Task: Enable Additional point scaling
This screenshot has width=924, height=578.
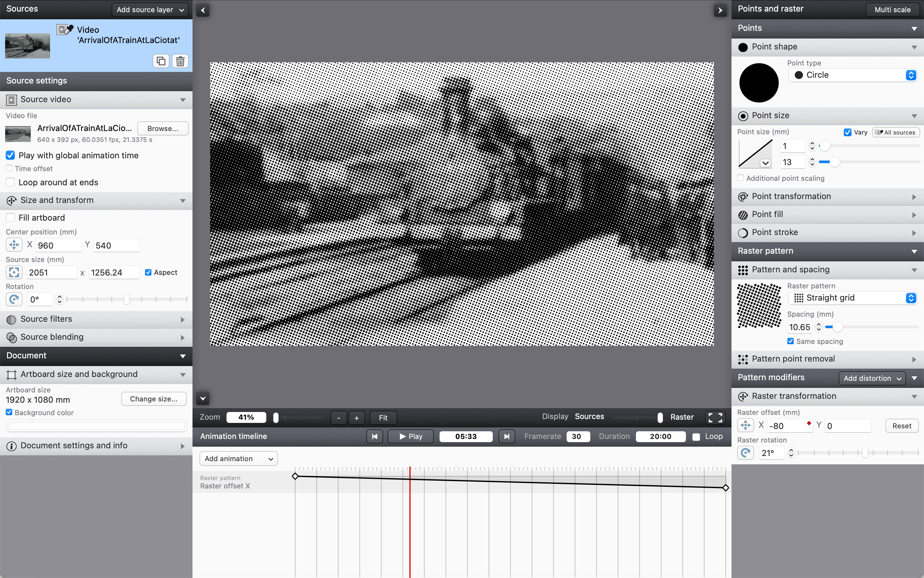Action: [740, 178]
